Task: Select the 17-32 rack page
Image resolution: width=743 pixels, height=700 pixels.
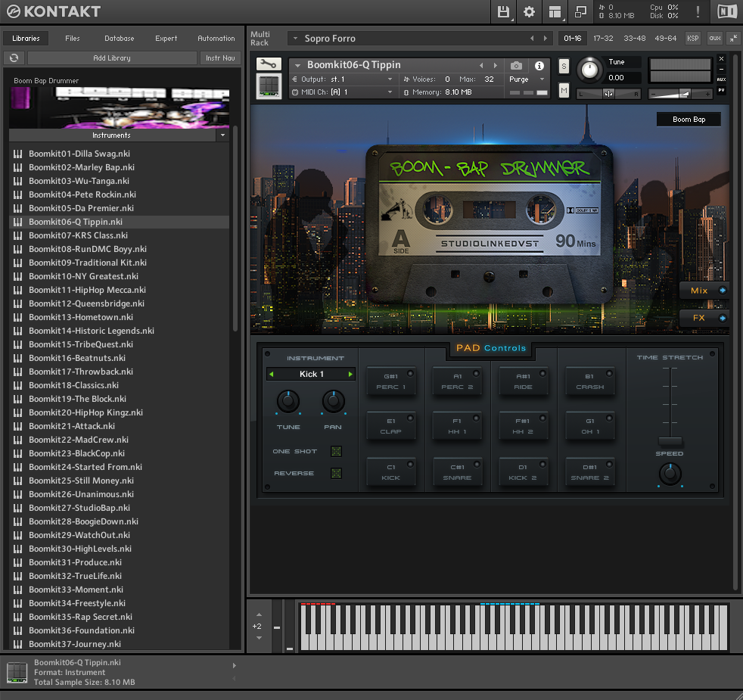Action: [x=603, y=39]
